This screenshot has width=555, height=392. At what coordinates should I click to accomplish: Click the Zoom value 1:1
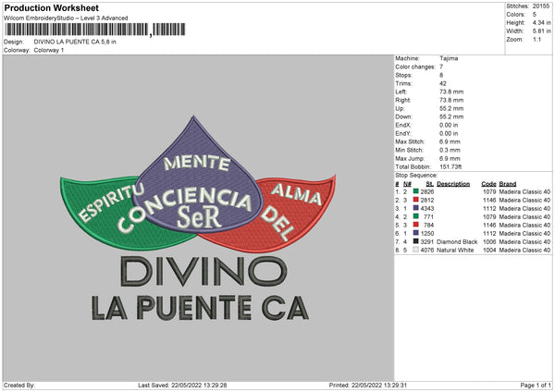pyautogui.click(x=536, y=39)
